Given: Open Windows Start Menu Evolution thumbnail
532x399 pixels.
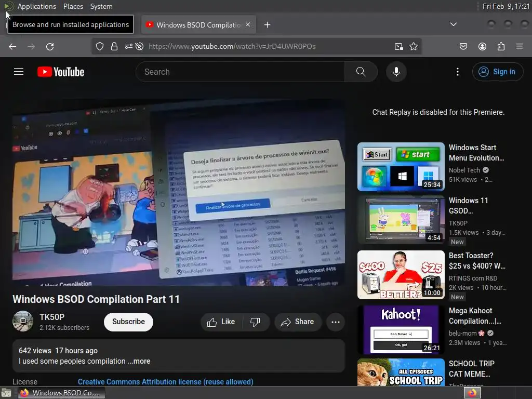Looking at the screenshot, I should (401, 167).
